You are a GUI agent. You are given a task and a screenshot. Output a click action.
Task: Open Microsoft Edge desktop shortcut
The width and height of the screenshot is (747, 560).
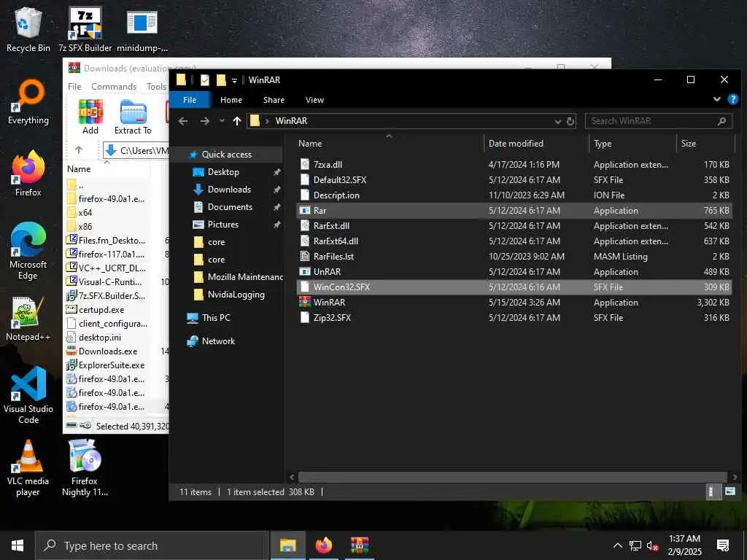tap(28, 252)
